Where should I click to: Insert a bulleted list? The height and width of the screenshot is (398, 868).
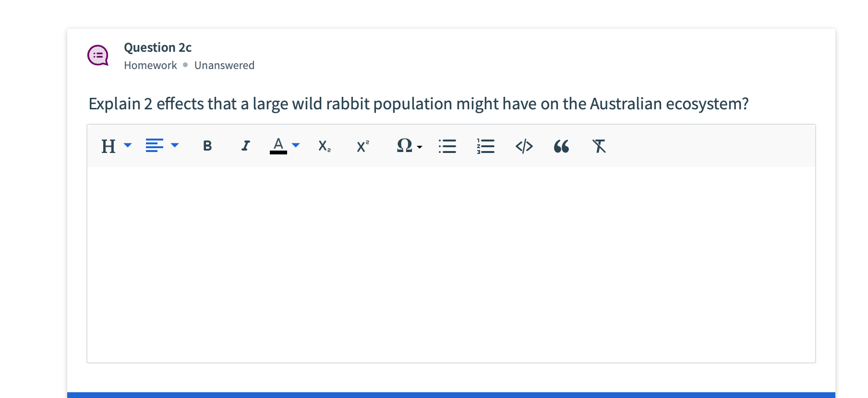[x=447, y=146]
